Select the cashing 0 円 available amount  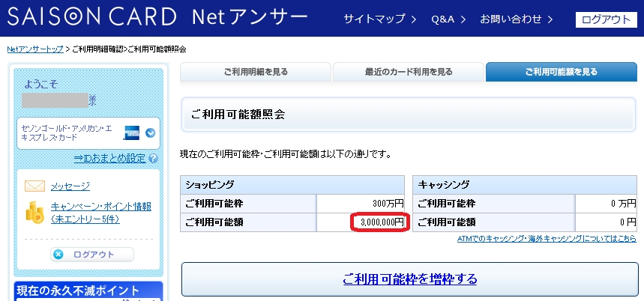[x=628, y=222]
